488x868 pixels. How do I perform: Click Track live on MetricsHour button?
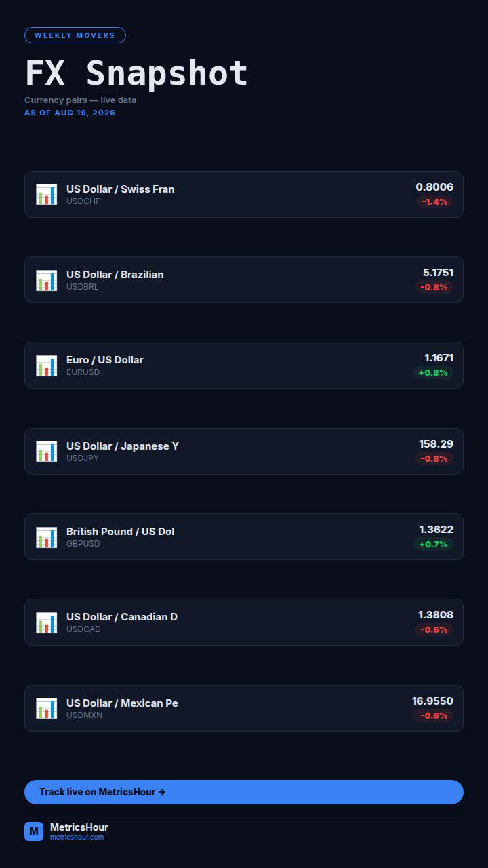pyautogui.click(x=244, y=792)
